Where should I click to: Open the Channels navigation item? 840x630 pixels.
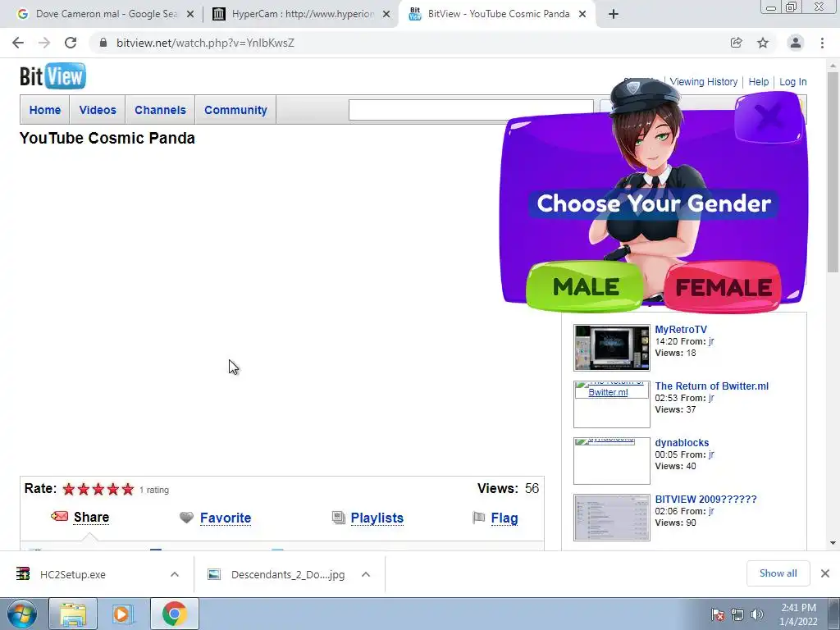click(160, 110)
